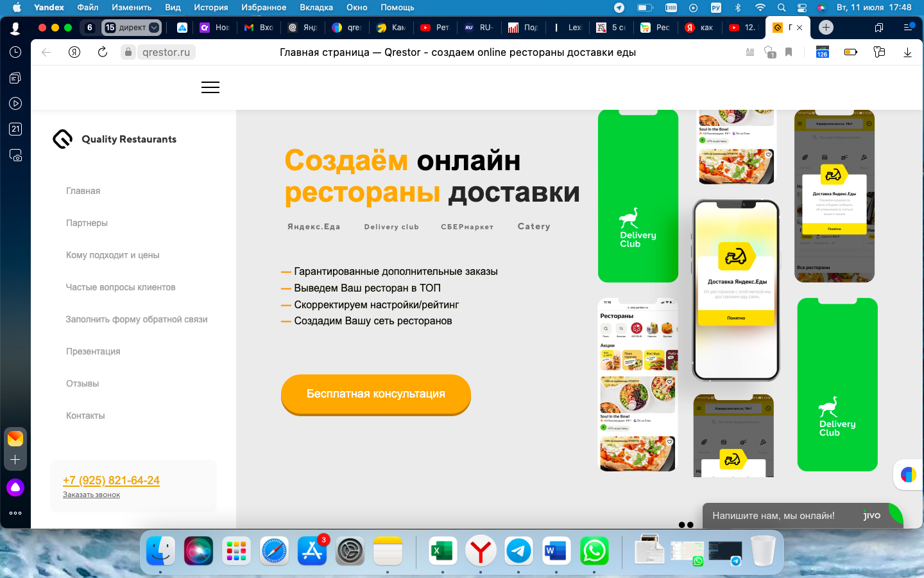This screenshot has height=578, width=924.
Task: Go to 'Кому подходит и цены'
Action: pyautogui.click(x=112, y=255)
